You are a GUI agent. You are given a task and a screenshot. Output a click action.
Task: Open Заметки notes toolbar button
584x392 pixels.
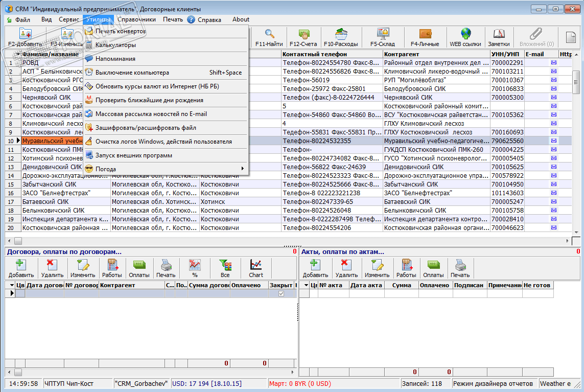click(499, 38)
